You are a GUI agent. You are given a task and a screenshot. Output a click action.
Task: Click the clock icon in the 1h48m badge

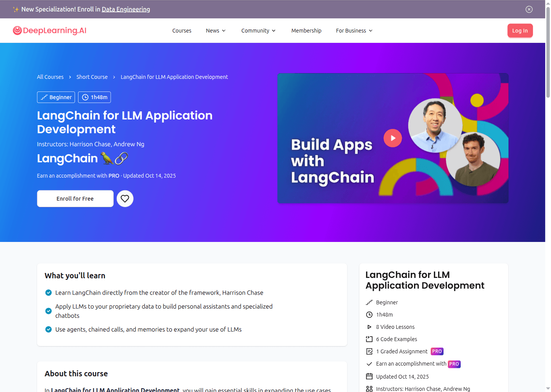(85, 97)
